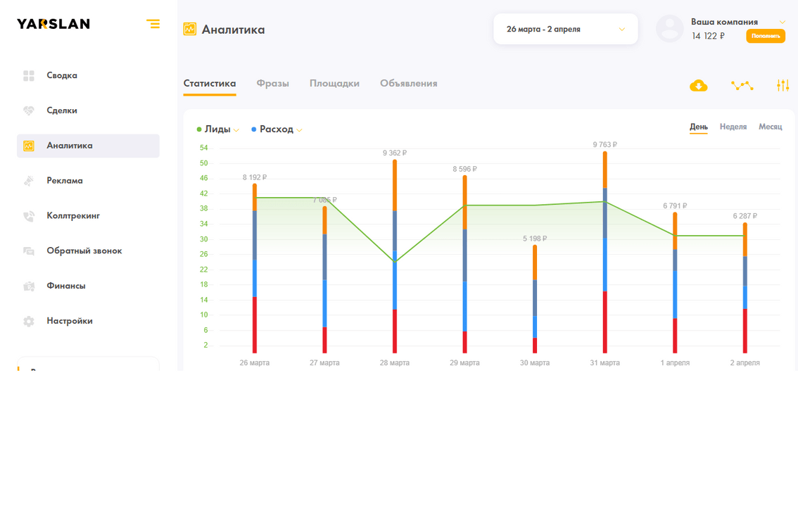The height and width of the screenshot is (532, 798).
Task: Download report via cloud icon
Action: click(x=698, y=86)
